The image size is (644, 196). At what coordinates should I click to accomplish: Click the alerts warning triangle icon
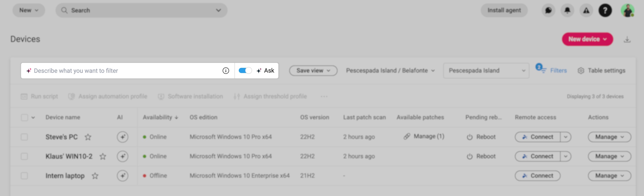tap(586, 11)
